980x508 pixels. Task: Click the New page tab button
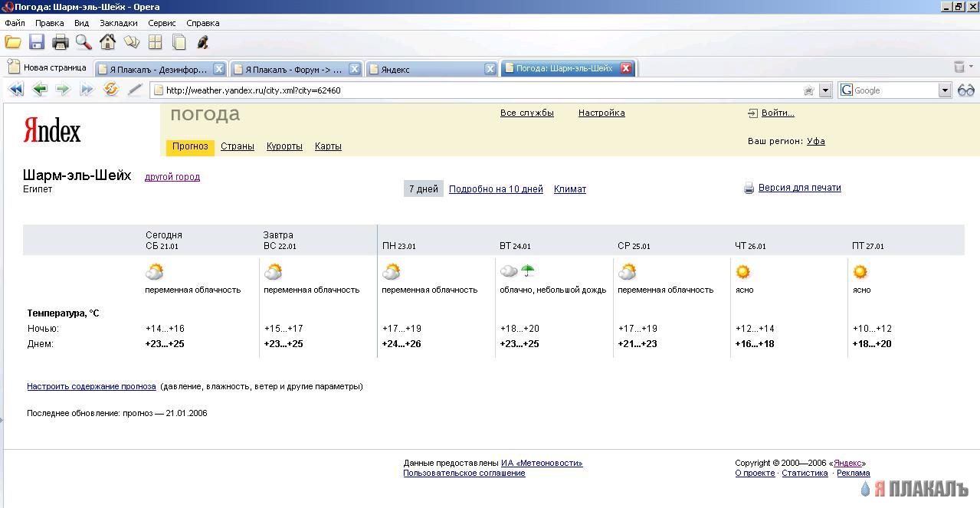click(48, 67)
